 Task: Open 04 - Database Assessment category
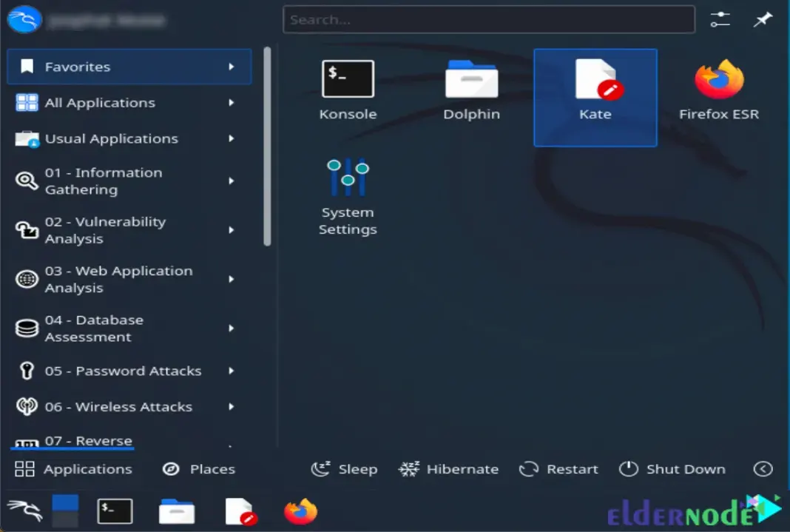tap(129, 329)
